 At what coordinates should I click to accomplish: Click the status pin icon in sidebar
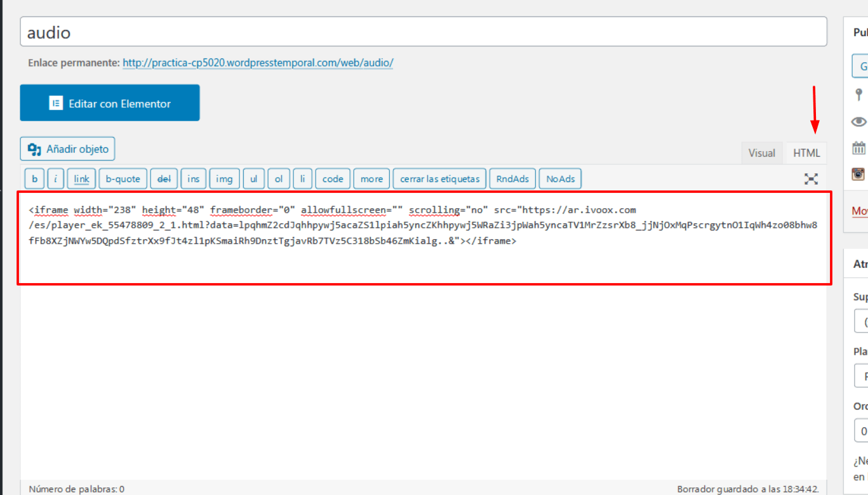[859, 95]
